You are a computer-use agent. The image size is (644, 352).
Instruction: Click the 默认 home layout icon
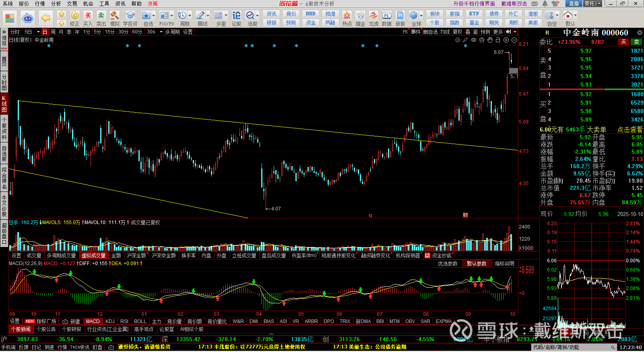pos(568,15)
